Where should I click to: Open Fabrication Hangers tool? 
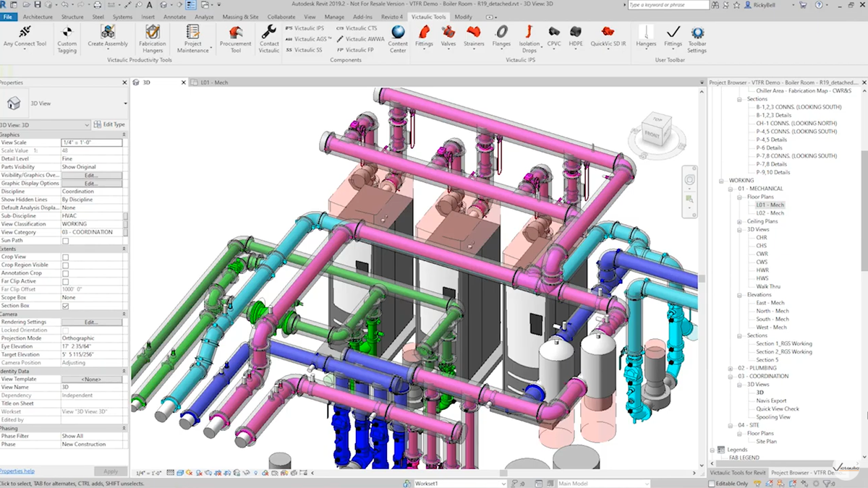click(x=152, y=39)
